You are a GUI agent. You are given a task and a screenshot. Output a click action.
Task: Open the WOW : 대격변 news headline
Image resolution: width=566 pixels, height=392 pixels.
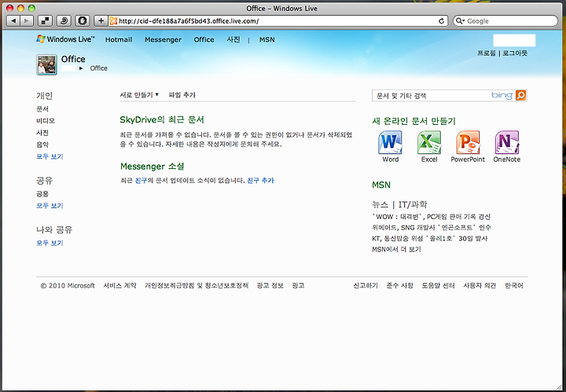click(x=432, y=217)
